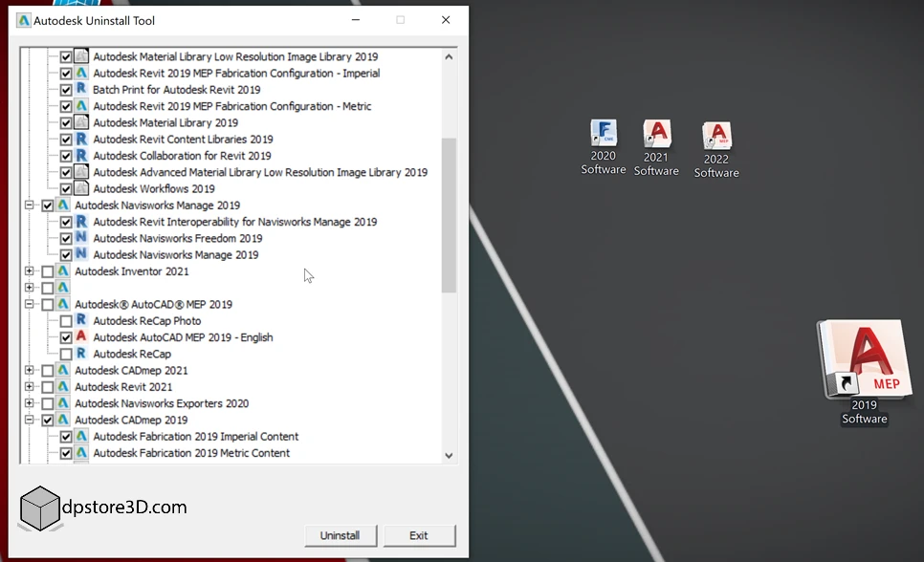Click the Exit button
Image resolution: width=924 pixels, height=562 pixels.
point(419,535)
